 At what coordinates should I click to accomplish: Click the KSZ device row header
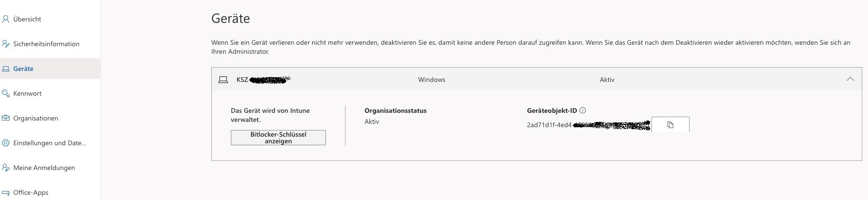[523, 80]
